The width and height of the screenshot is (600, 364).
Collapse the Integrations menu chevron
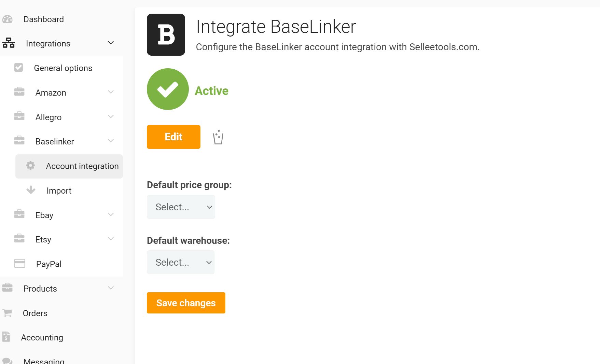tap(111, 43)
